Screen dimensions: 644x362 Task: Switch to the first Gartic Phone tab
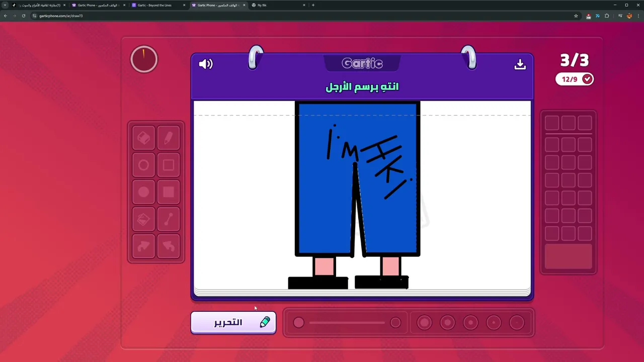click(x=99, y=5)
